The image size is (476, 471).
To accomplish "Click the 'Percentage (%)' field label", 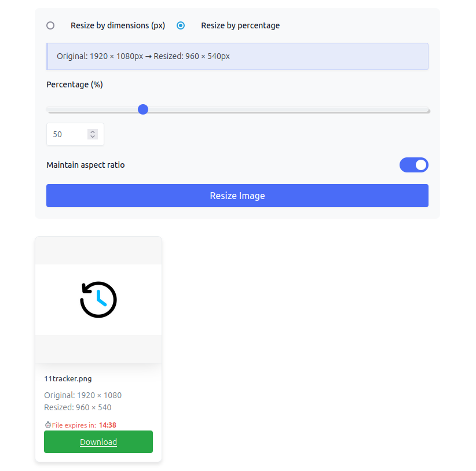I will pos(75,84).
